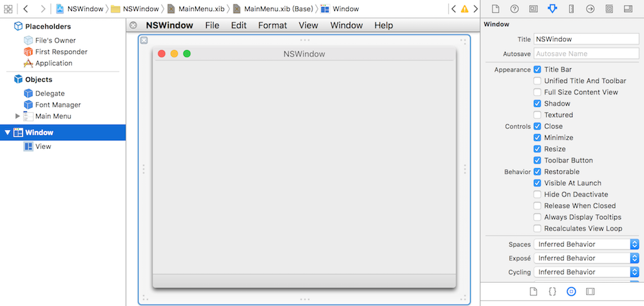Viewport: 644px width, 306px height.
Task: Jump to next issue arrow
Action: point(476,8)
